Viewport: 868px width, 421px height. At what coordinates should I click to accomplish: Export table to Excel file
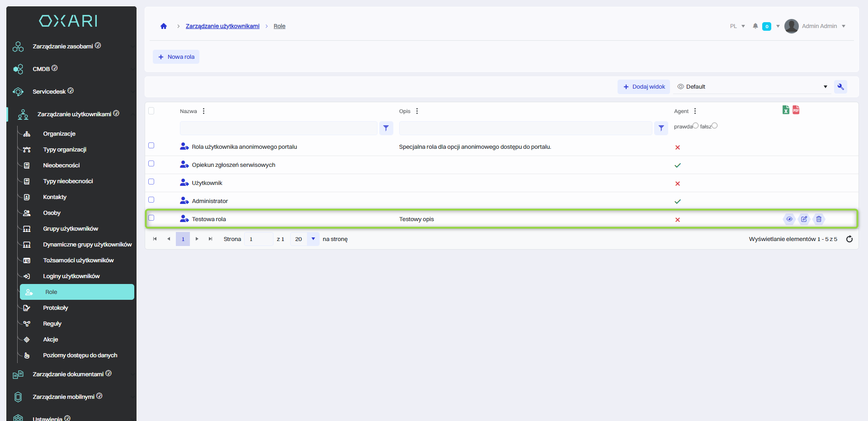tap(786, 110)
